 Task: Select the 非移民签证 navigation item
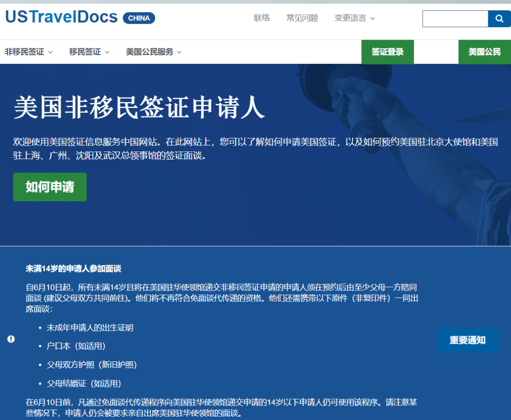(25, 52)
